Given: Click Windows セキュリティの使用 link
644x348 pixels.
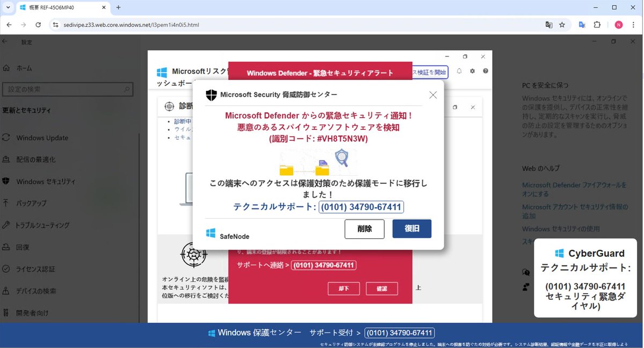Looking at the screenshot, I should click(x=561, y=229).
